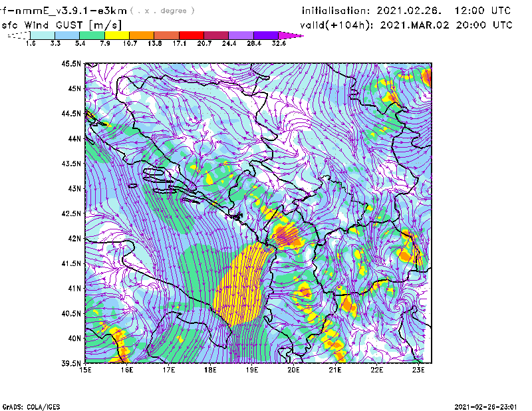
Task: Click the 18E longitude label
Action: [210, 370]
